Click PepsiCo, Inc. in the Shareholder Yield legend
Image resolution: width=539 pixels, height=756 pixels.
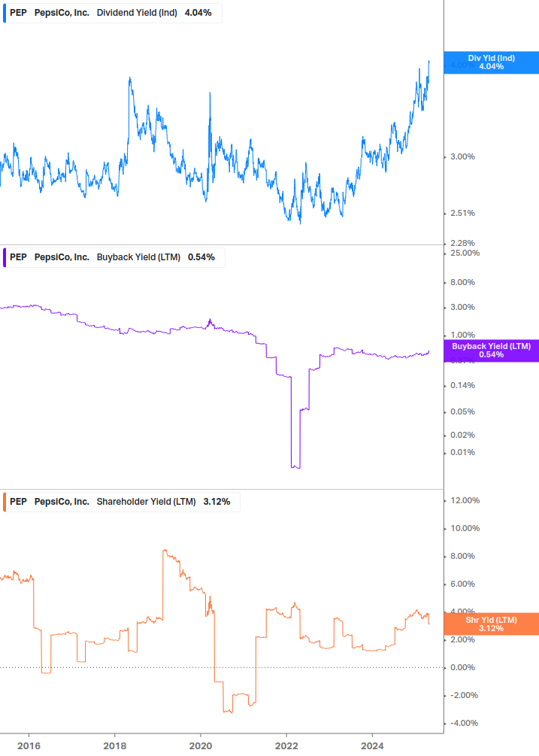point(62,502)
